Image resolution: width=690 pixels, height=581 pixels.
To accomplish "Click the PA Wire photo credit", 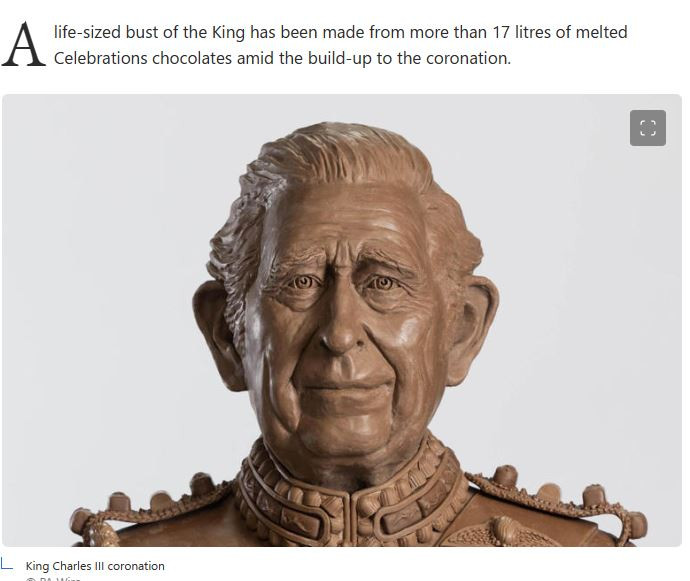I will [x=53, y=578].
